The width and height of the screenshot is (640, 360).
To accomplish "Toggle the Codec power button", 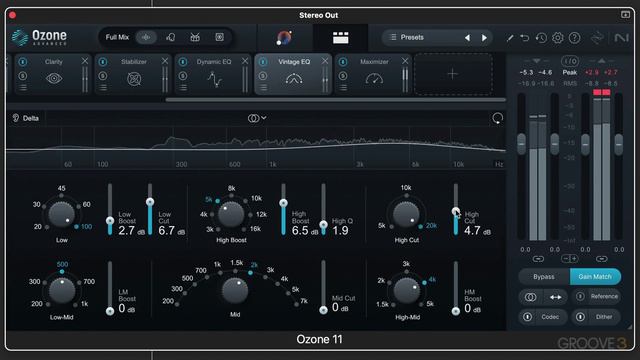I will [527, 317].
